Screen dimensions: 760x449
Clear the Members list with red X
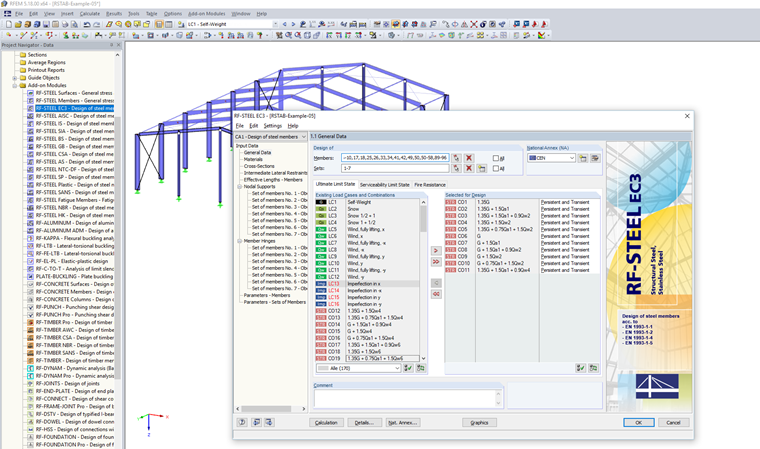[469, 158]
